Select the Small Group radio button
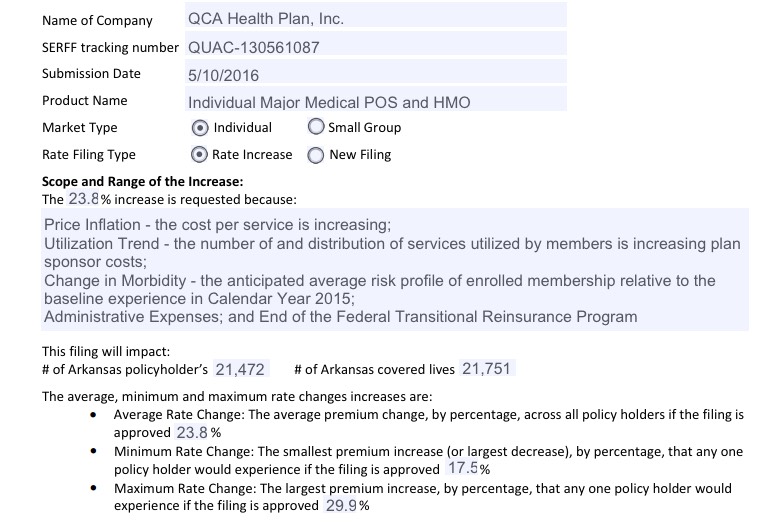This screenshot has width=764, height=526. click(316, 128)
